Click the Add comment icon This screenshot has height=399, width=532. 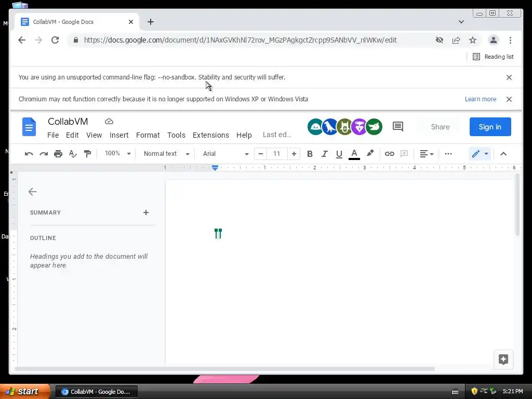point(404,154)
